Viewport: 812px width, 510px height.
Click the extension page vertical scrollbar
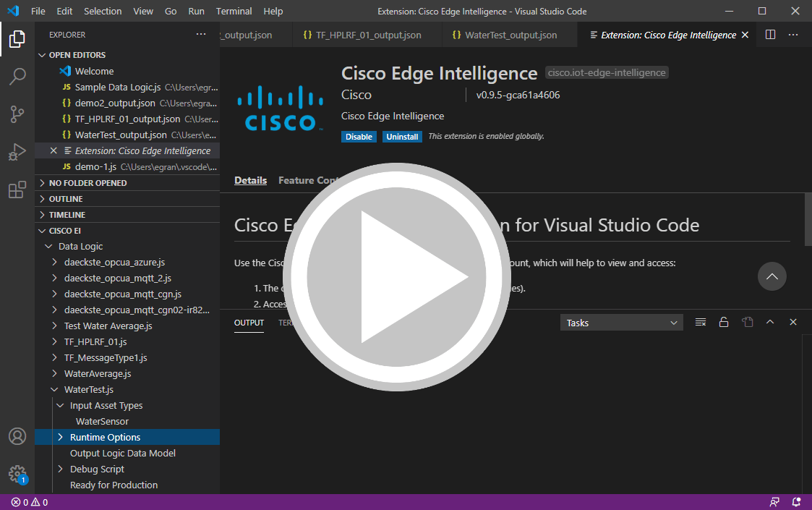click(x=808, y=220)
